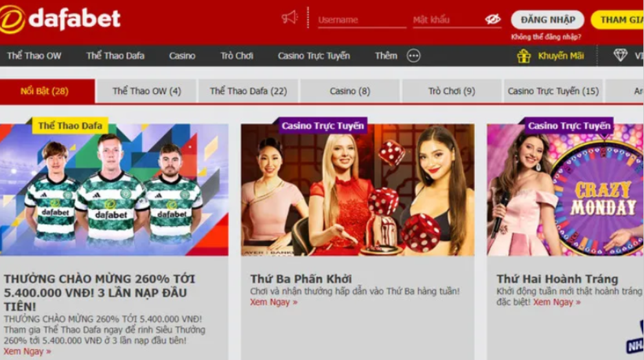644x360 pixels.
Task: Click the Thứ Ba Phấn Khởi heading
Action: [x=301, y=279]
